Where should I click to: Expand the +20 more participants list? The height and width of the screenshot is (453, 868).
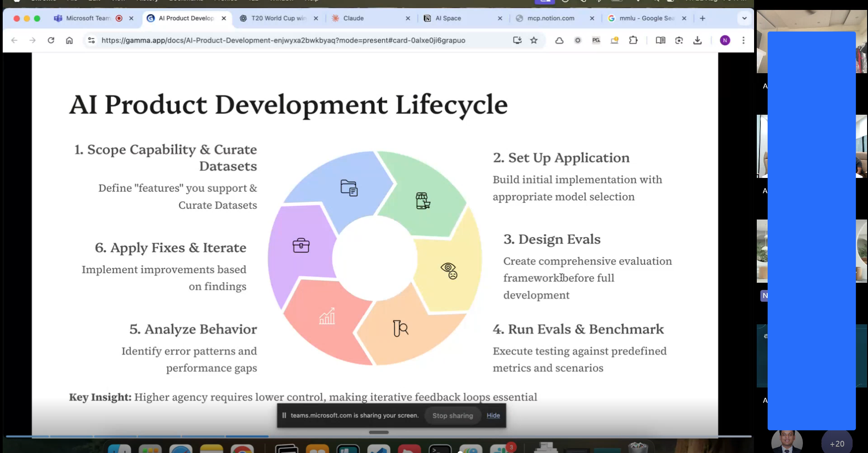click(x=836, y=444)
